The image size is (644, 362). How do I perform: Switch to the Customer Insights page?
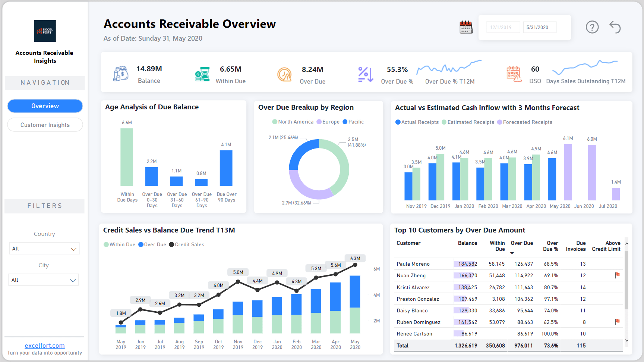point(45,125)
